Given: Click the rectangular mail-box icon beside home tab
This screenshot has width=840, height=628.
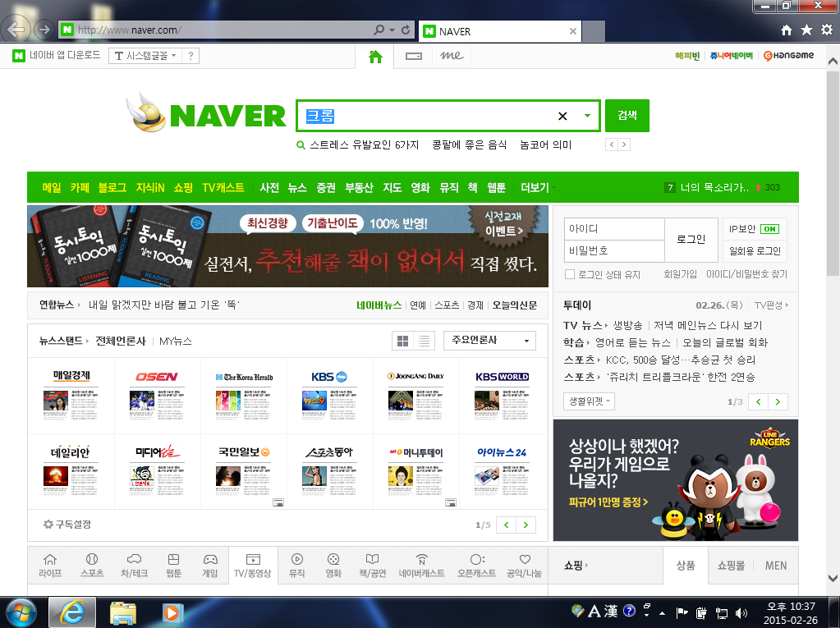Looking at the screenshot, I should coord(414,56).
